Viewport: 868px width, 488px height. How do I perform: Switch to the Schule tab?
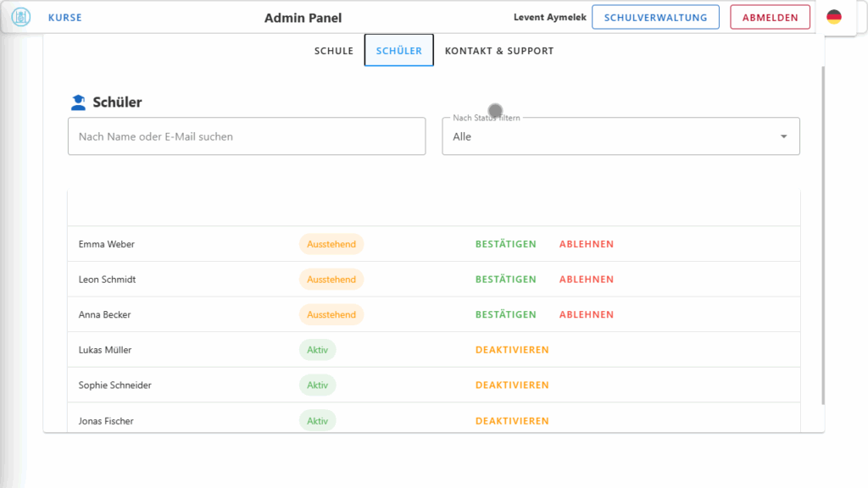334,51
